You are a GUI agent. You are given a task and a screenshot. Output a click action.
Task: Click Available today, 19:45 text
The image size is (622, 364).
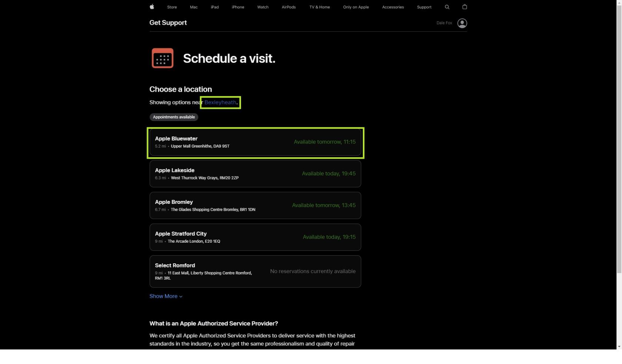coord(329,173)
